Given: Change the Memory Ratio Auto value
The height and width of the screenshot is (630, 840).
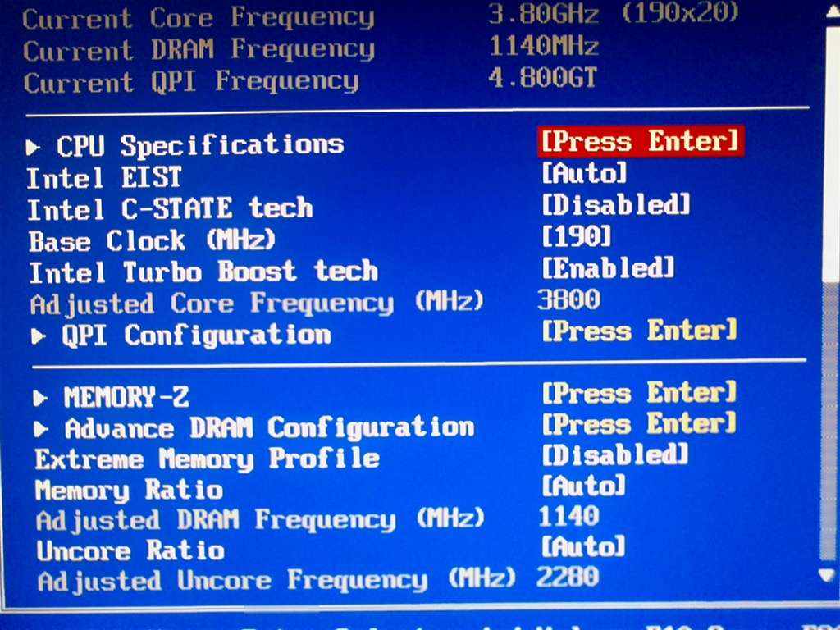Looking at the screenshot, I should pyautogui.click(x=583, y=486).
